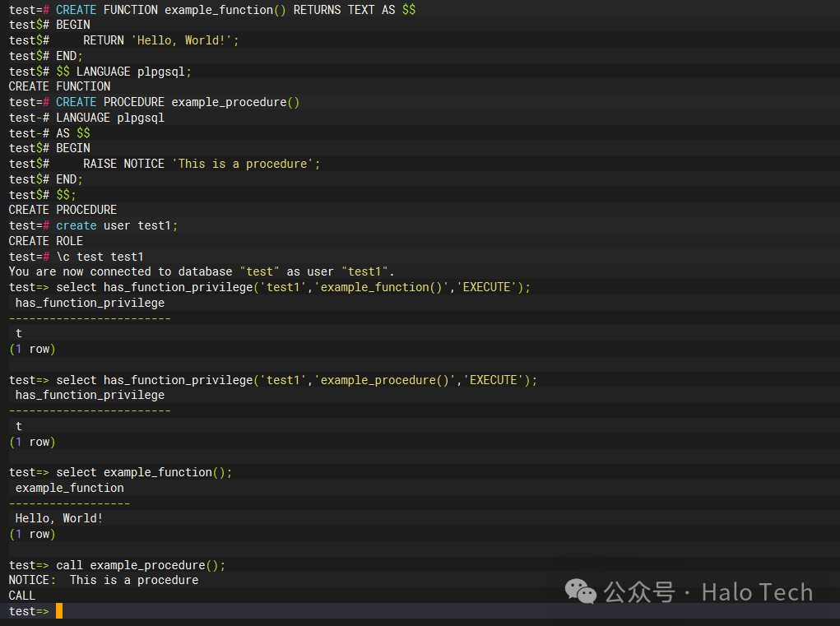Select the 'CREATE ROLE' output line
The height and width of the screenshot is (626, 840).
pos(46,241)
